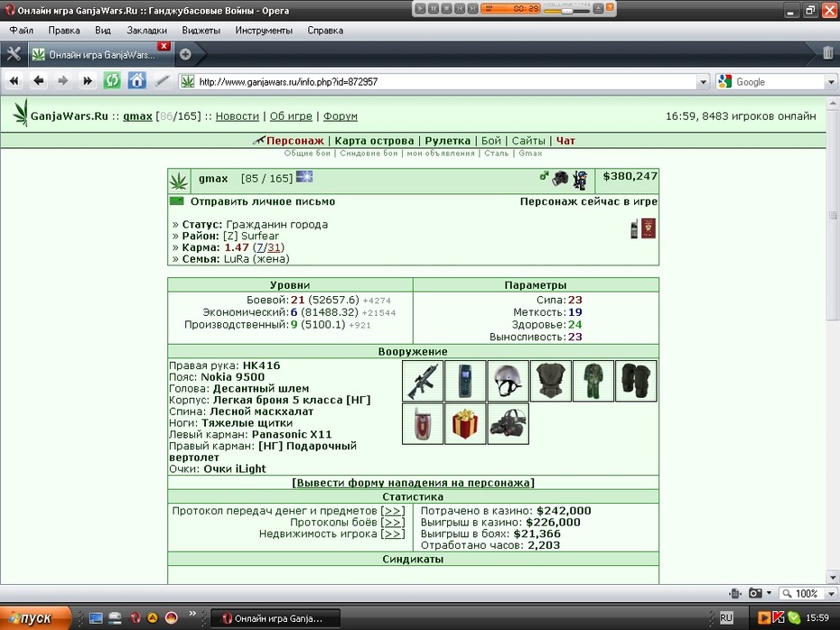Open the Форум link
840x630 pixels.
[x=341, y=116]
